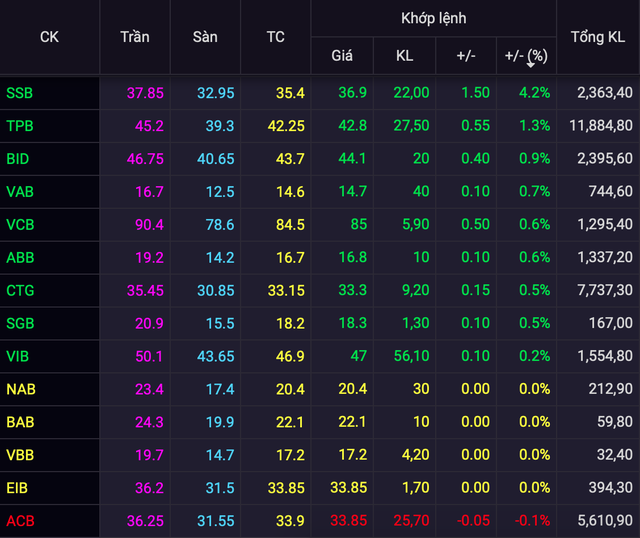This screenshot has height=538, width=640.
Task: Open the VCB stock symbol
Action: [x=20, y=225]
